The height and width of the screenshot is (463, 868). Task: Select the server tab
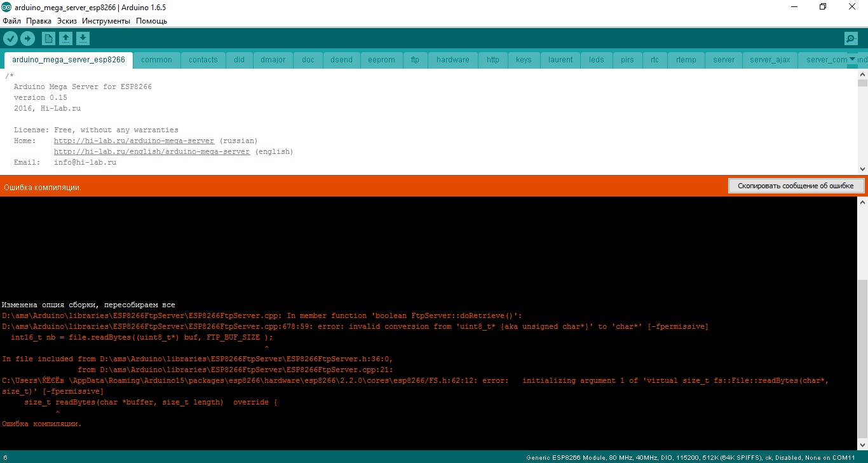(x=724, y=60)
